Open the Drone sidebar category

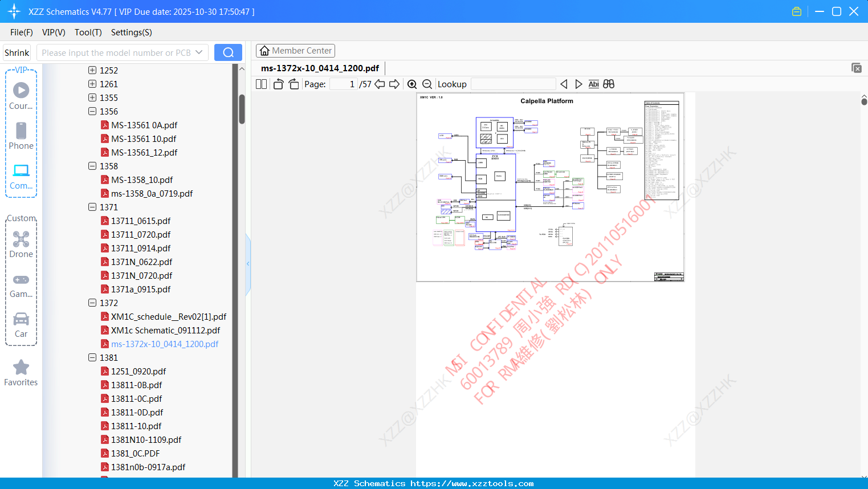21,244
